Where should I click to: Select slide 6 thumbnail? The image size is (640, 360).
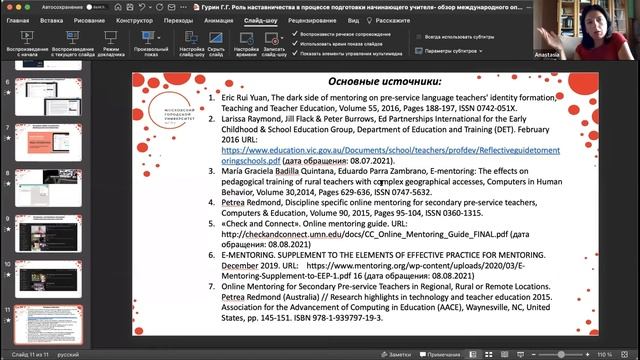point(48,97)
